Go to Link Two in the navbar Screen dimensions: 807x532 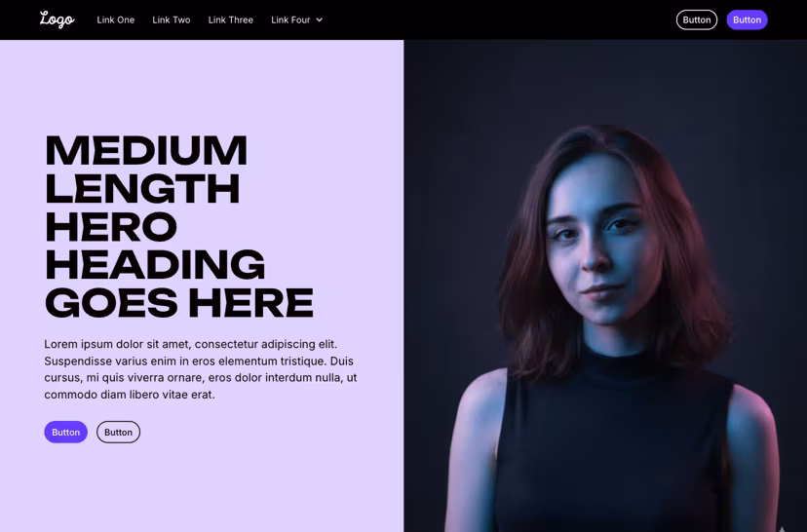point(172,20)
